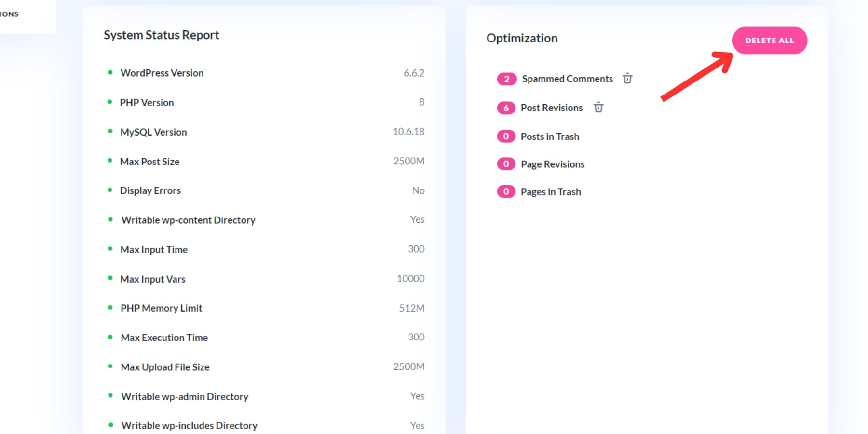Viewport: 868px width, 434px height.
Task: Click the trash icon beside Post Revisions
Action: [x=598, y=108]
